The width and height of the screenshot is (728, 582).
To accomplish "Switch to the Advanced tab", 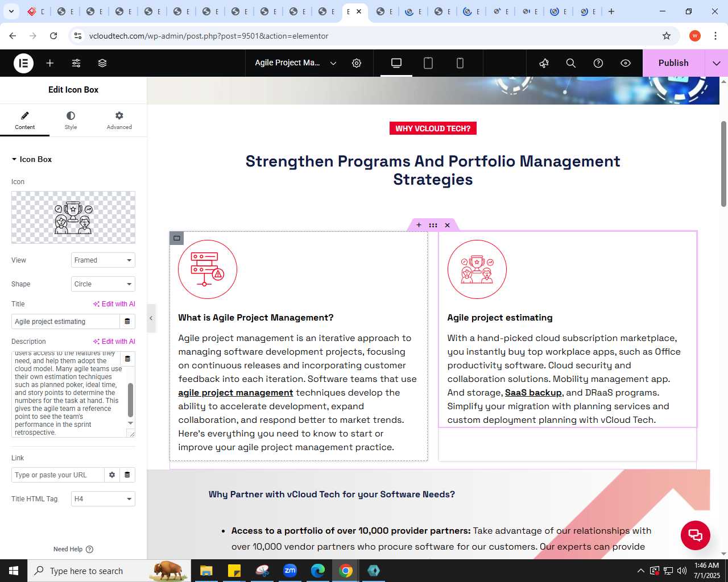I will 119,120.
